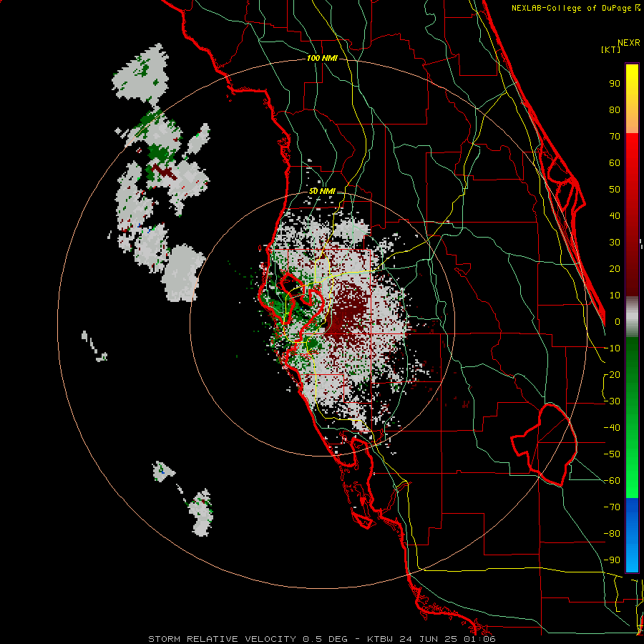Screen dimensions: 644x644
Task: Click the Storm Relative Velocity caption text
Action: point(322,639)
